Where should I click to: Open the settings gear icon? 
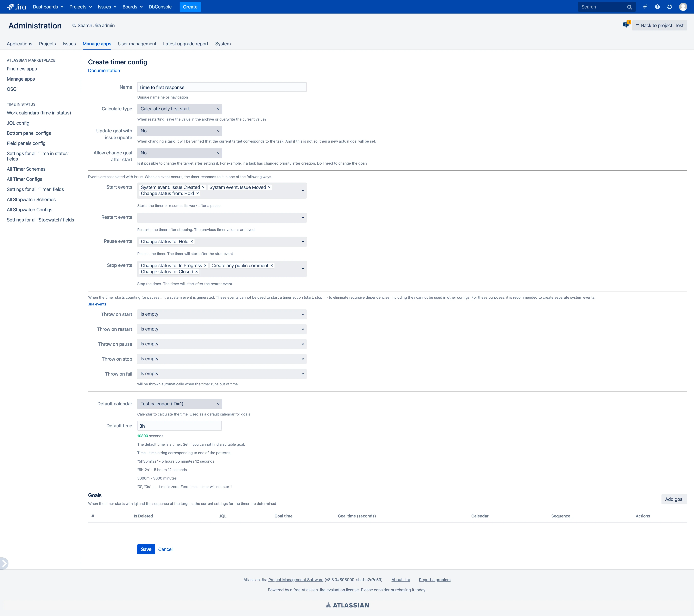[x=670, y=7]
